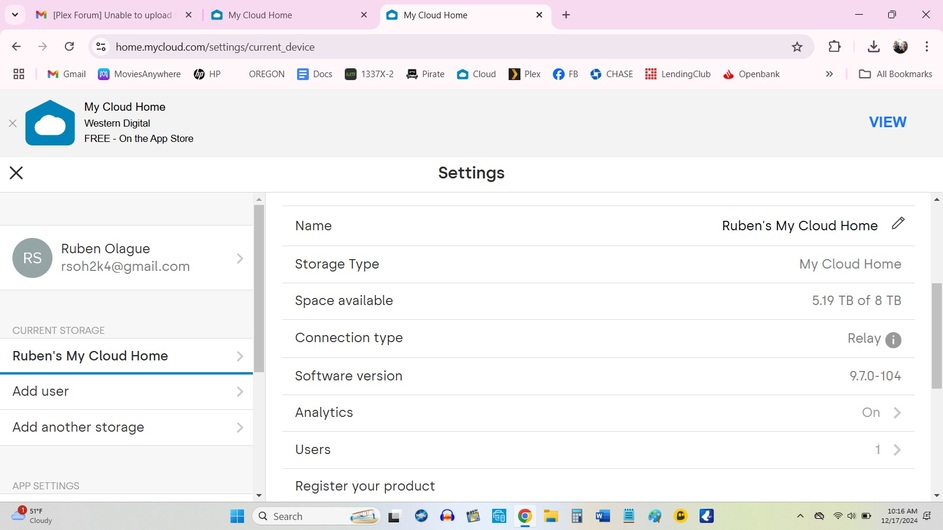Screen dimensions: 943x530
Task: Switch to the first My Cloud Home tab
Action: (x=289, y=15)
